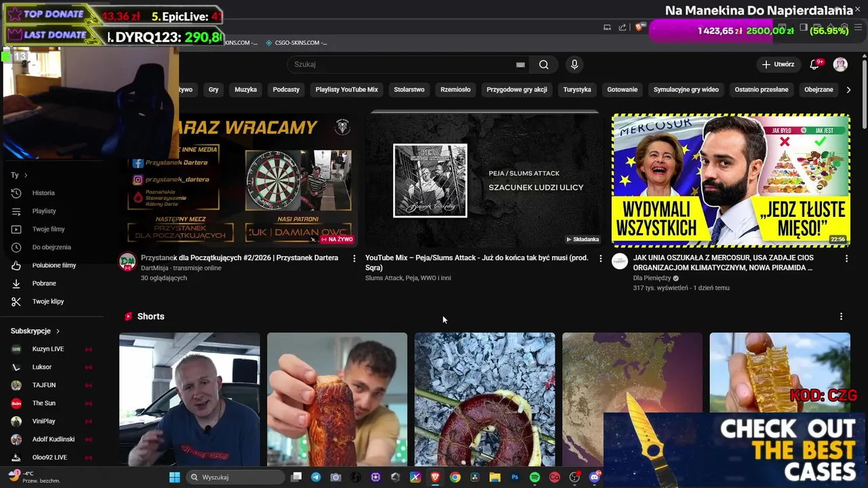Open options menu for Przystanek Dartera video
868x488 pixels.
pyautogui.click(x=354, y=258)
